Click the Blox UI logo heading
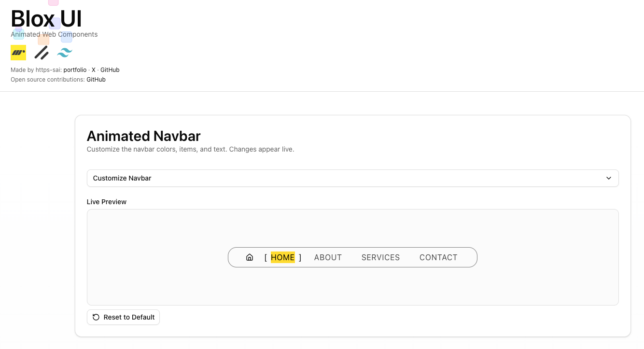Image resolution: width=644 pixels, height=349 pixels. 46,18
